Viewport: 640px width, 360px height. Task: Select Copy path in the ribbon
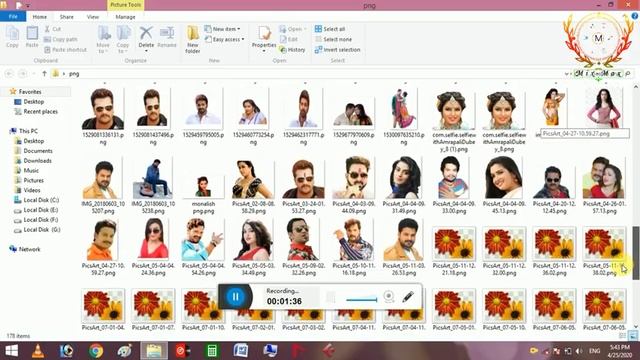pos(60,39)
